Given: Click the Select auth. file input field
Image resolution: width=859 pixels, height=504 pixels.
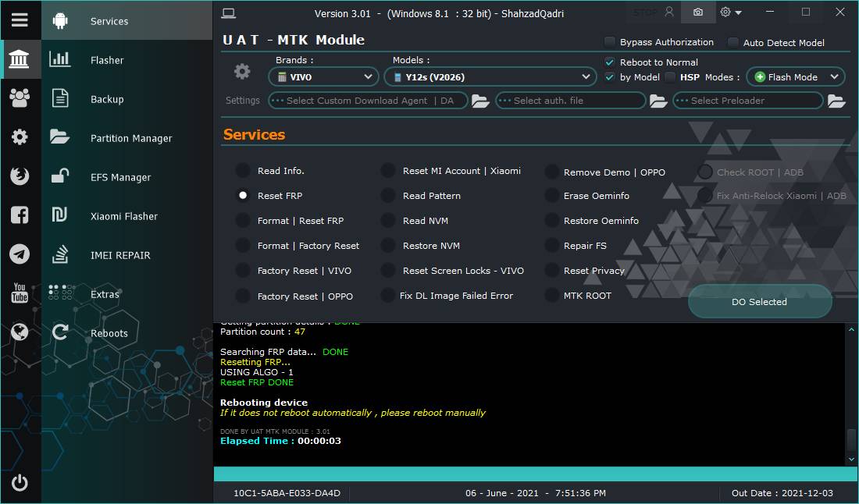Looking at the screenshot, I should coord(570,101).
